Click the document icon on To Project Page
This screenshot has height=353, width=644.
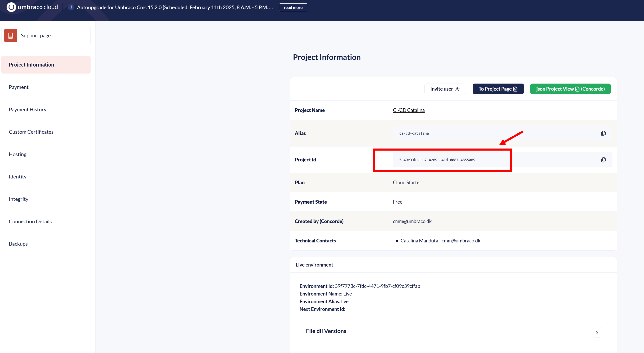[x=515, y=89]
